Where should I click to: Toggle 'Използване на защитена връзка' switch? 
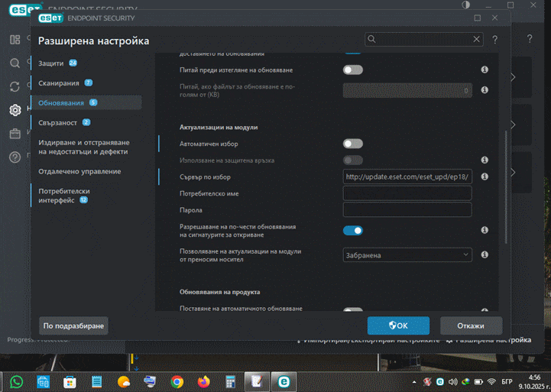pos(353,160)
